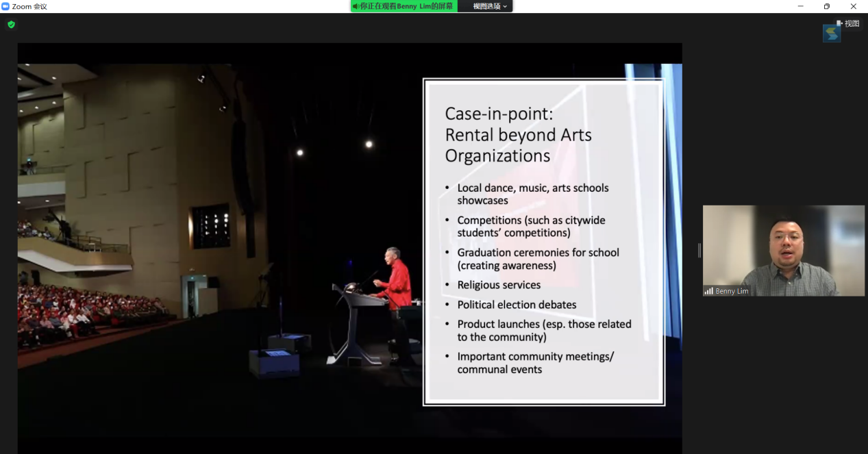Open the 视图选项 dropdown menu
Viewport: 868px width, 454px height.
tap(490, 6)
